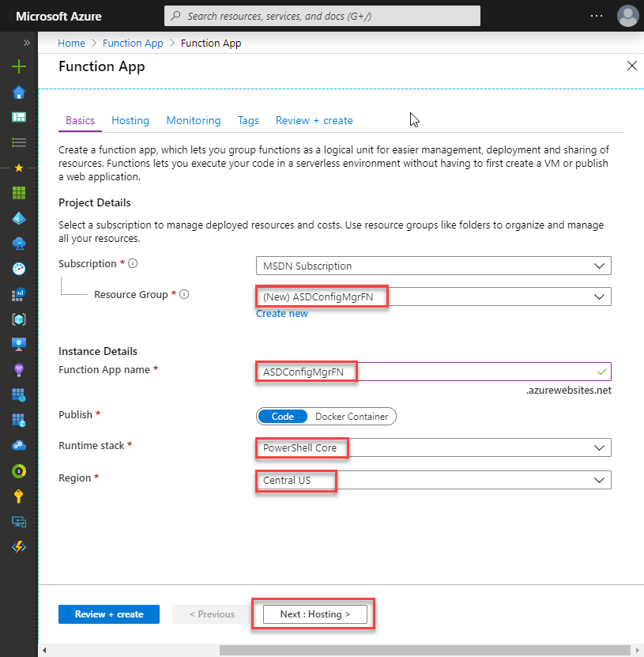Click the Microsoft Azure logo text

(x=58, y=17)
